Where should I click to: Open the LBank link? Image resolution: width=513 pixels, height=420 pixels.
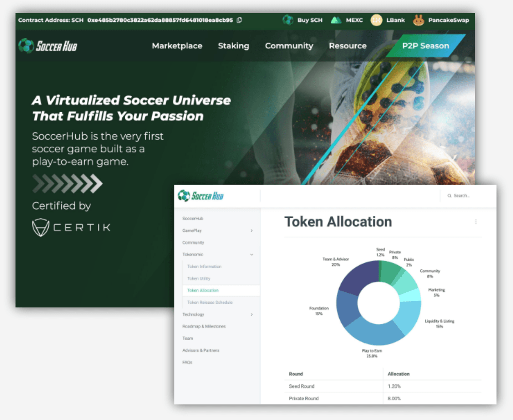pyautogui.click(x=396, y=20)
